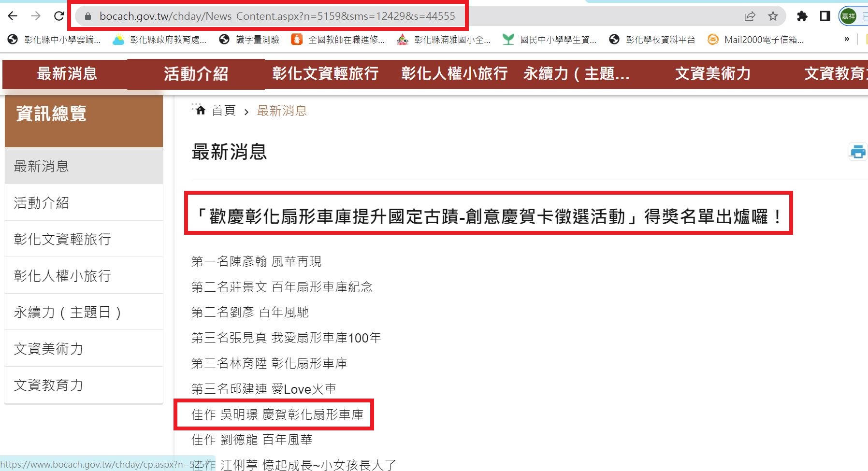Expand hidden bookmarks with the » chevron
The image size is (868, 471).
pyautogui.click(x=847, y=40)
